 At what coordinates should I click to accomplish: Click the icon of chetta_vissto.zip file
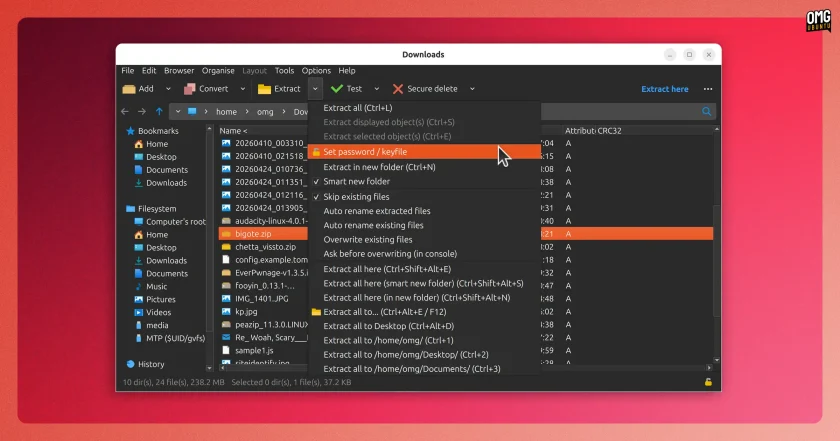pos(226,247)
